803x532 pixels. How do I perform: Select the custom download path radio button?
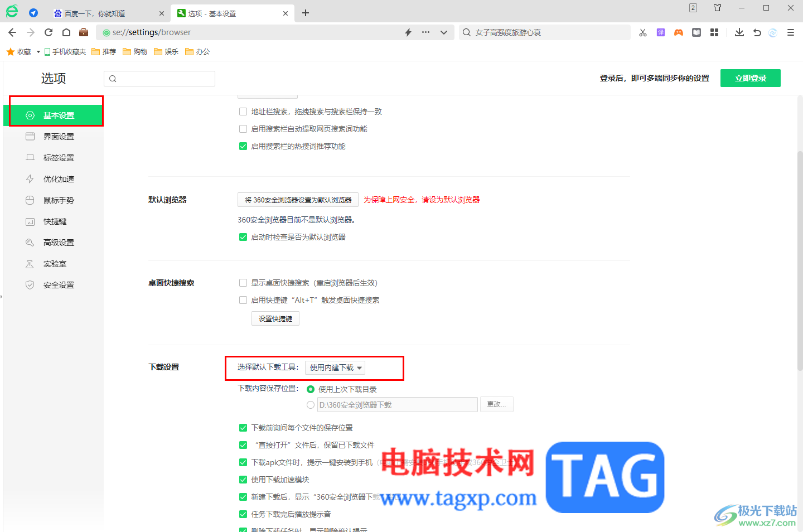pos(311,405)
